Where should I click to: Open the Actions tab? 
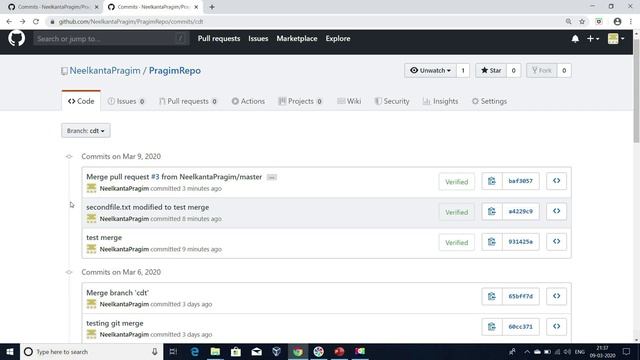click(x=248, y=101)
